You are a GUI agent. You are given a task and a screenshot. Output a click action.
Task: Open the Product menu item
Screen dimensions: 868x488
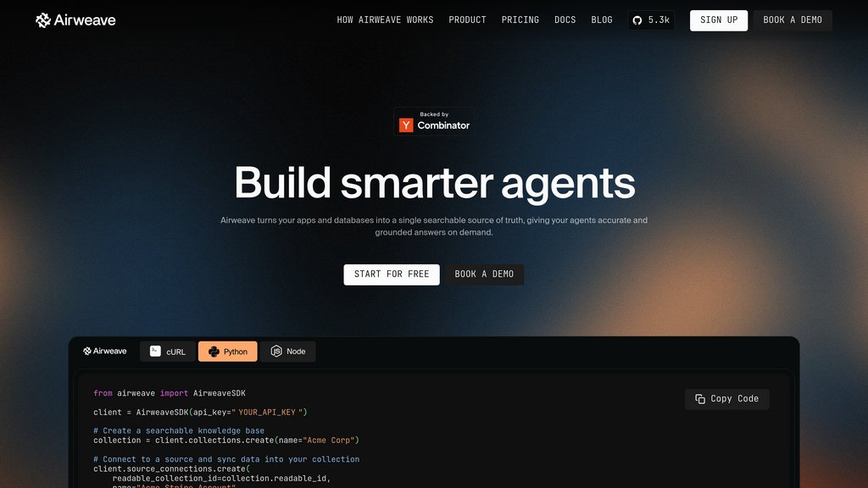point(467,20)
